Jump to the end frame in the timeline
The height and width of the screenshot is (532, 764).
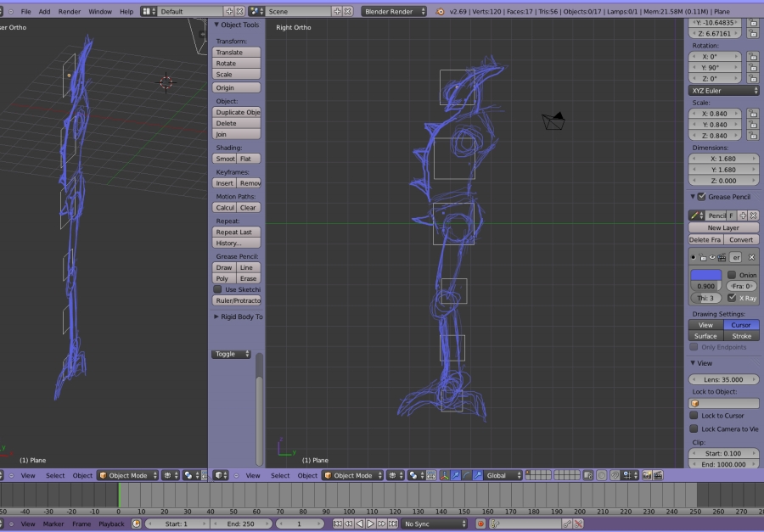point(393,524)
